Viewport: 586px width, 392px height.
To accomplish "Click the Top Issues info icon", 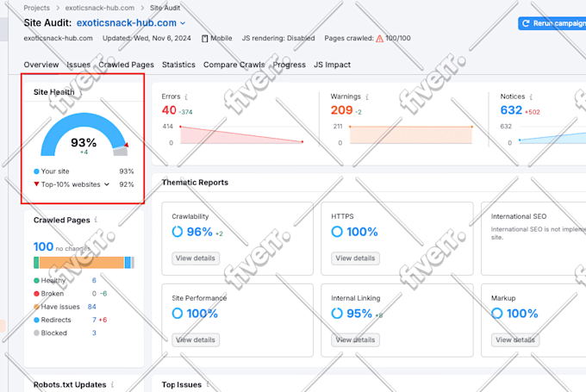I will coord(208,384).
